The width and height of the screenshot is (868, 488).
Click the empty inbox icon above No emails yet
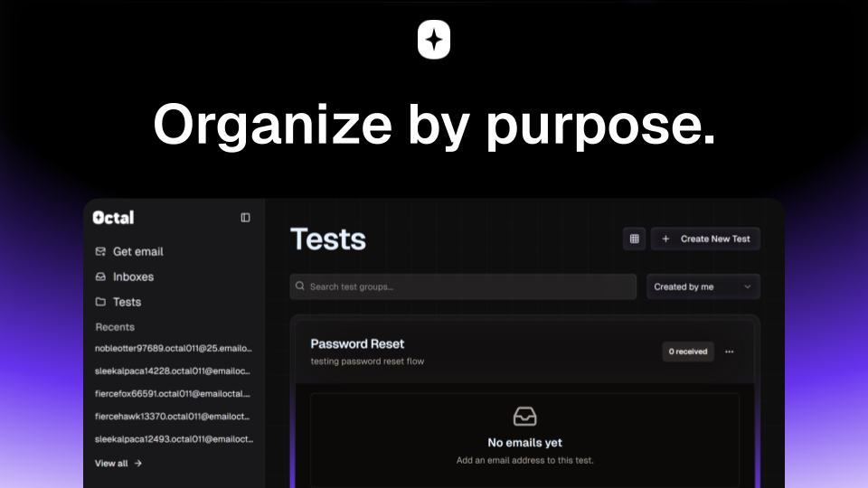click(x=524, y=416)
